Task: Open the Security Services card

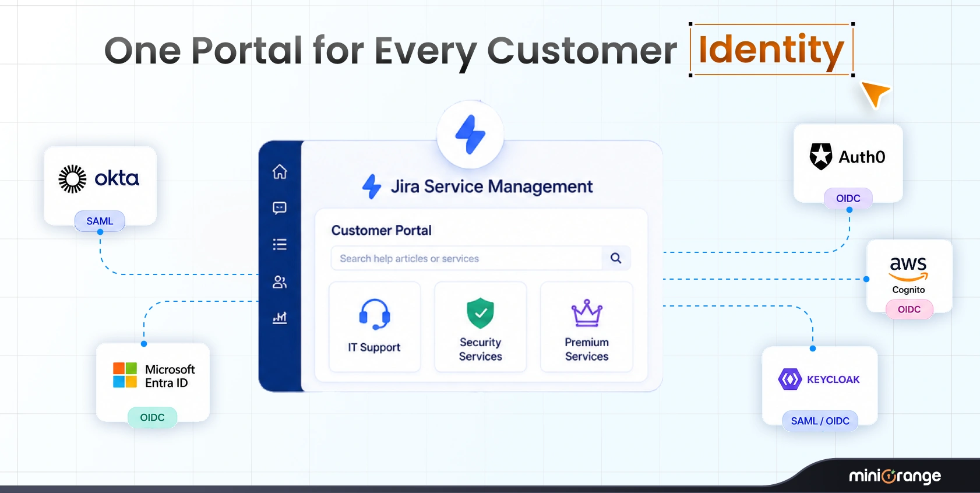Action: (481, 327)
